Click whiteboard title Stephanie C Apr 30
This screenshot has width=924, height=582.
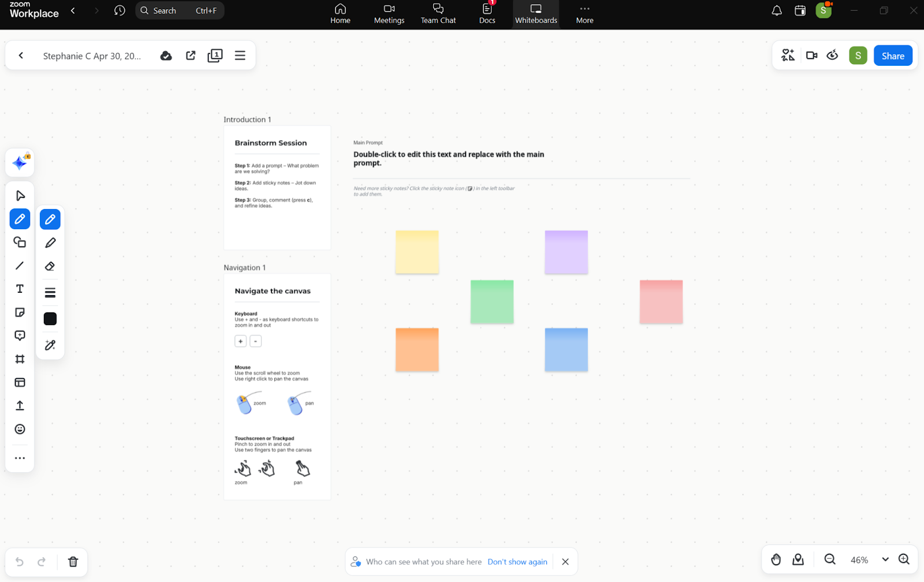coord(92,56)
